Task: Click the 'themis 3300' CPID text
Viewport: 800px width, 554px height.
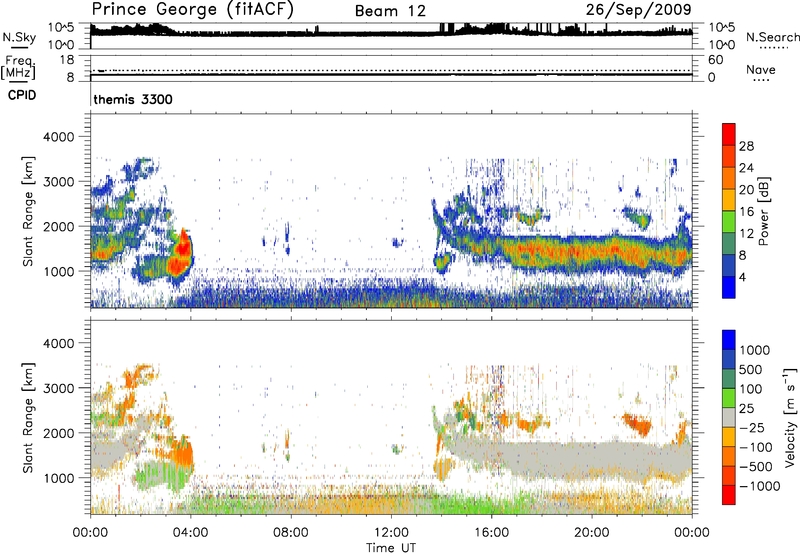Action: click(x=133, y=99)
